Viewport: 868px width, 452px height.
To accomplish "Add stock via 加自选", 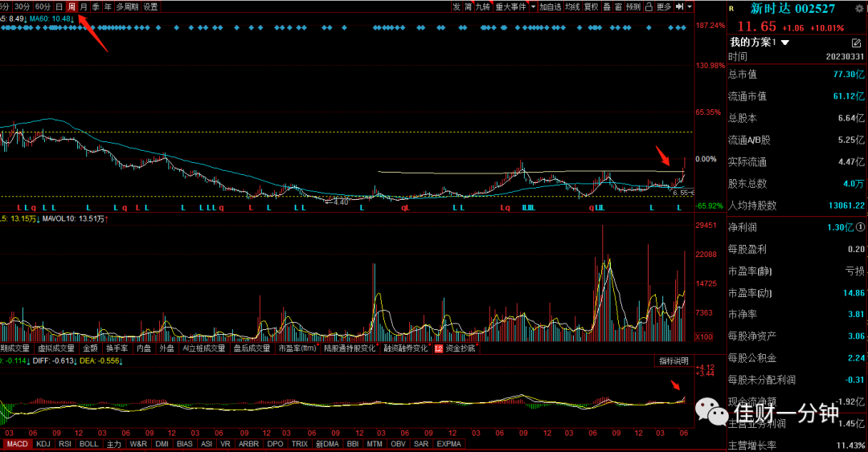I will coord(551,6).
